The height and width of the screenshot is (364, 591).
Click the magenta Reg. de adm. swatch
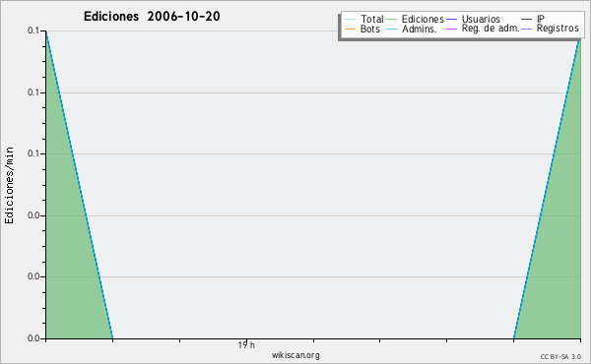[451, 29]
